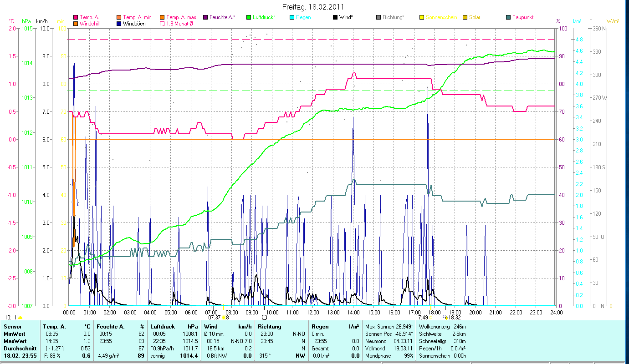Click the '°C' axis unit label
The width and height of the screenshot is (629, 364).
tap(12, 21)
